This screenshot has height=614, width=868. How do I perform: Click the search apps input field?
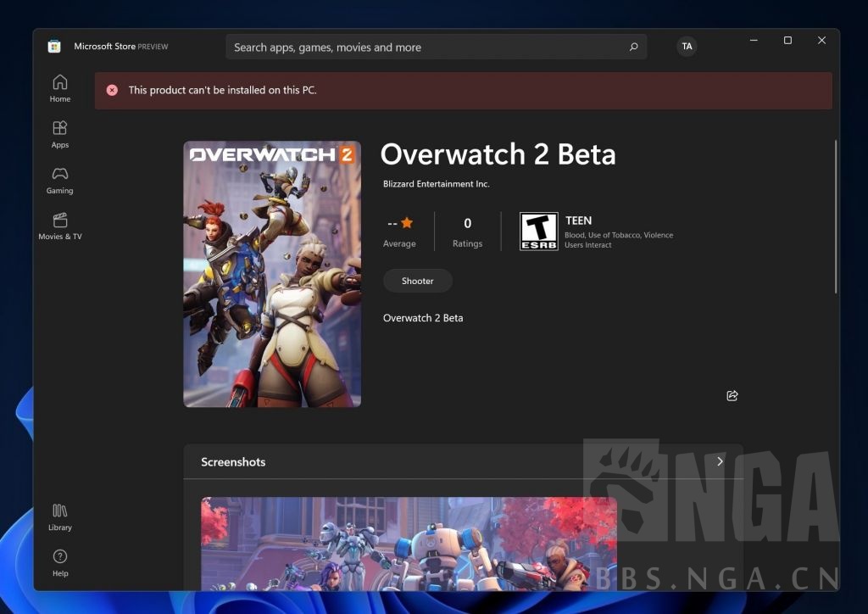[x=424, y=47]
